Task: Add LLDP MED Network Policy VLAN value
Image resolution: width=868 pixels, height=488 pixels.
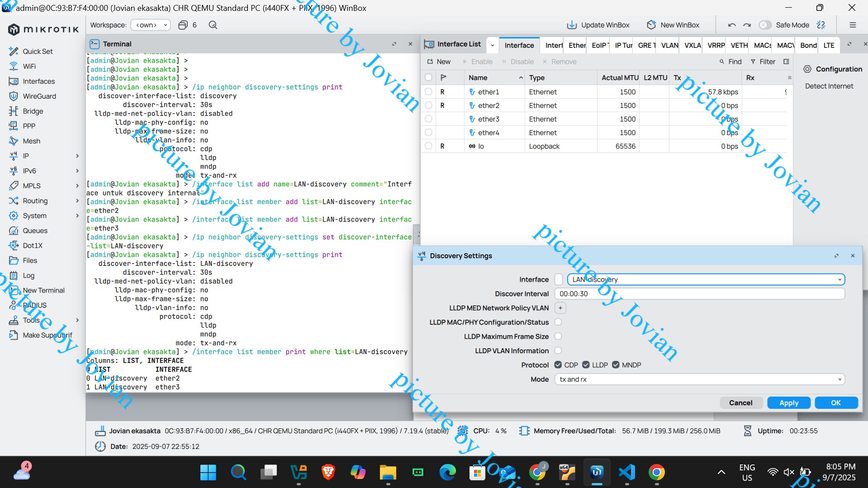Action: [x=560, y=308]
